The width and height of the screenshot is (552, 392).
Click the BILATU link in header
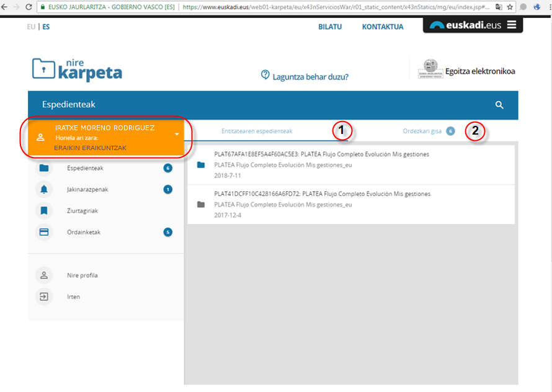click(x=330, y=27)
